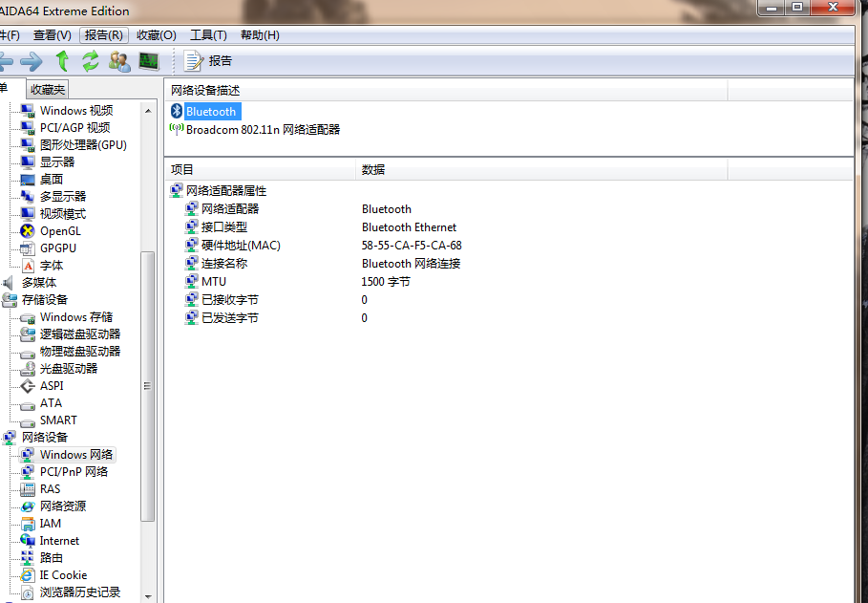Open the 收藏(O) menu

coord(156,35)
